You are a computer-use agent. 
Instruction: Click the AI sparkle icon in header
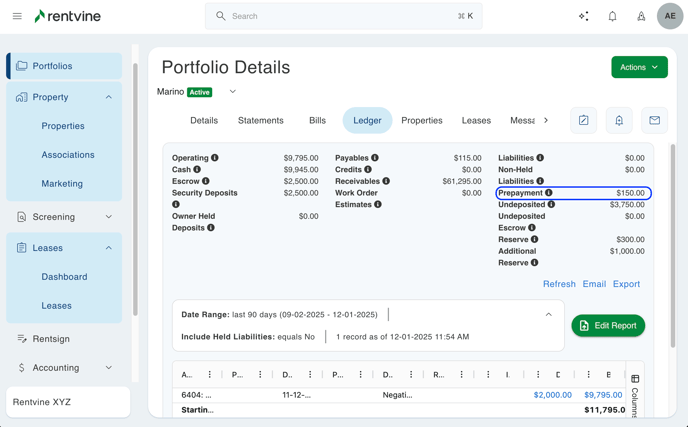(583, 16)
